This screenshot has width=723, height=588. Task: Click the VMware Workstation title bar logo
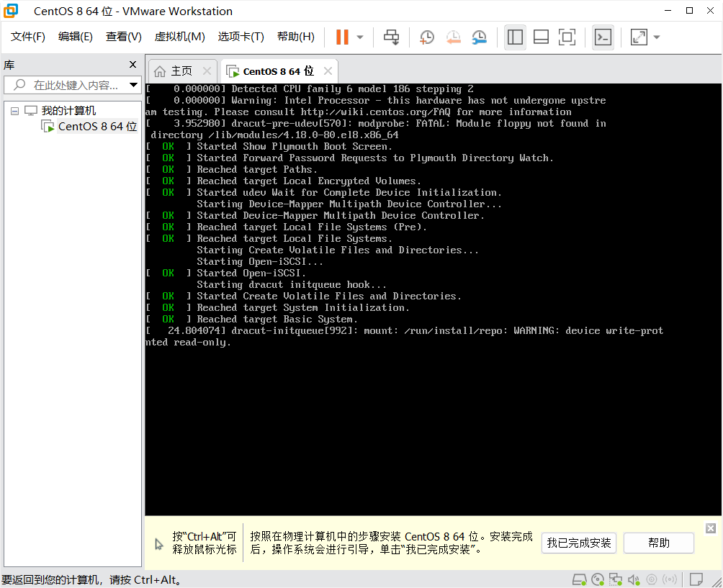11,11
